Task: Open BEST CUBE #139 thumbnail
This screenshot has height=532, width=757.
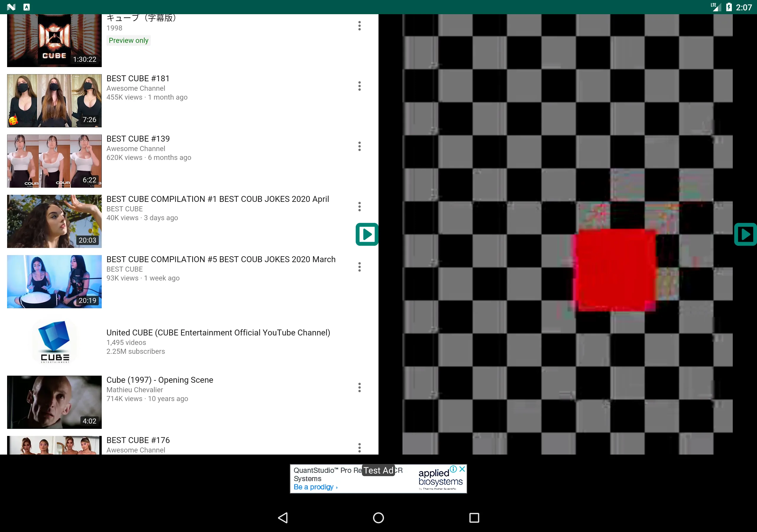Action: 54,161
